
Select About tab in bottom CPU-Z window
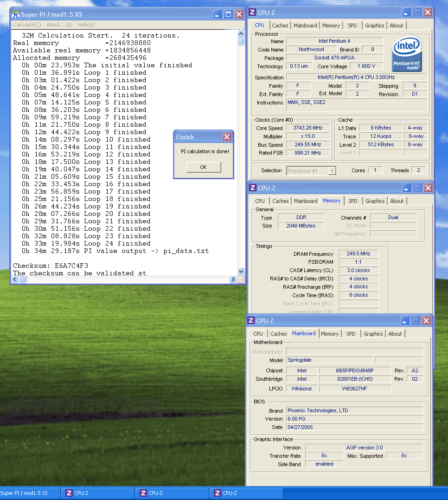coord(395,333)
